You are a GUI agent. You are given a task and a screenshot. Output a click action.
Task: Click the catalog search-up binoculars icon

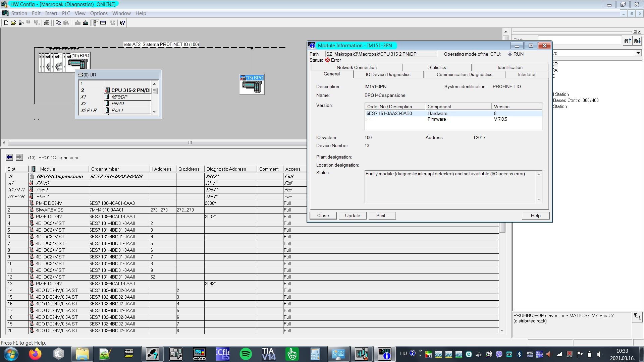click(x=628, y=41)
